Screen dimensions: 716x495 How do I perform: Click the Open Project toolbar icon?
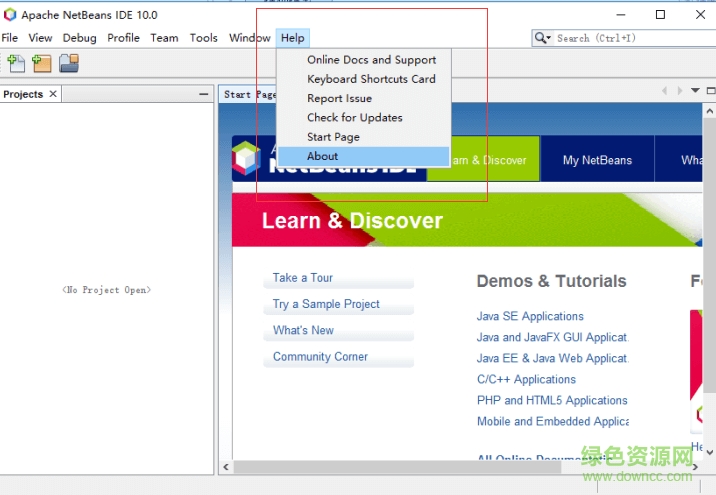pyautogui.click(x=69, y=63)
